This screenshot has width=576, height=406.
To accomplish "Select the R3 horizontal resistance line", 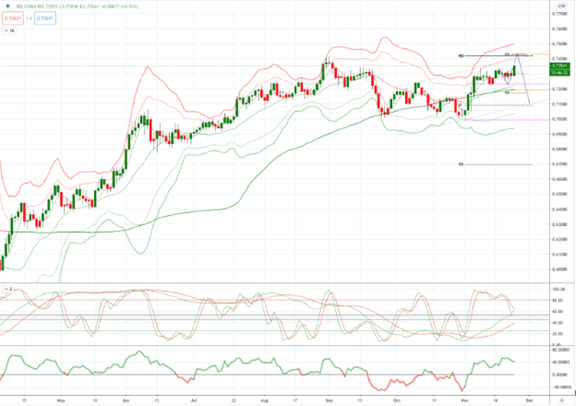I will (496, 56).
